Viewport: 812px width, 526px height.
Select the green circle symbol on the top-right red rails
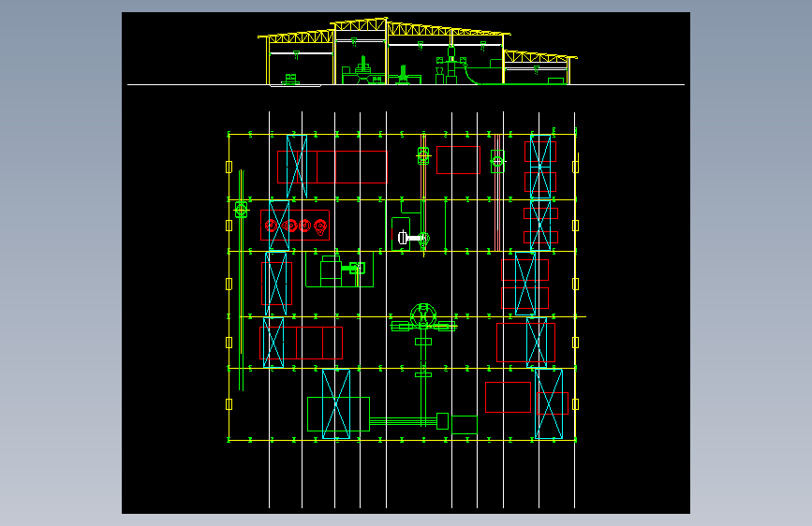click(x=497, y=162)
